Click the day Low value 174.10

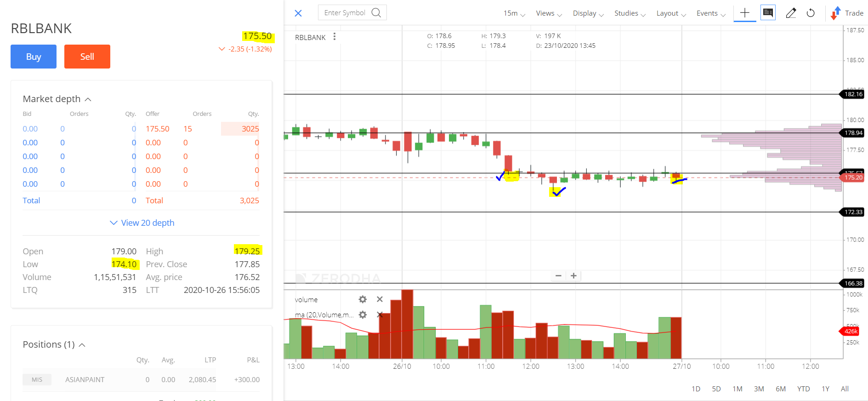point(124,264)
